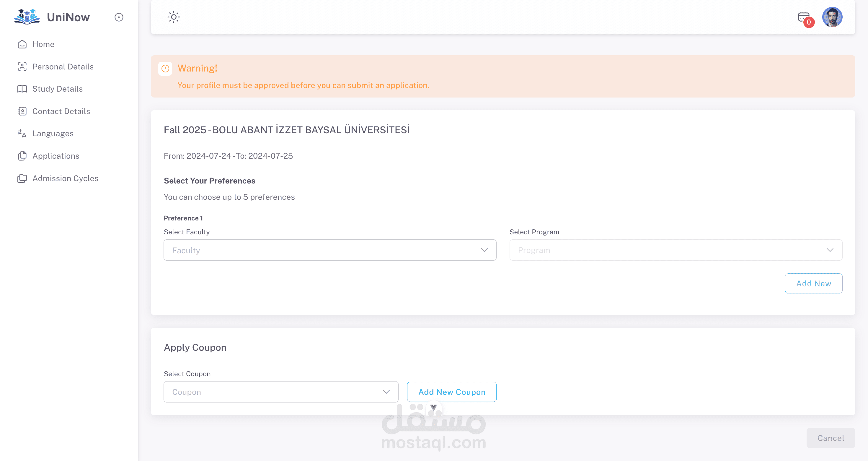
Task: Click the Languages translate icon
Action: point(22,134)
